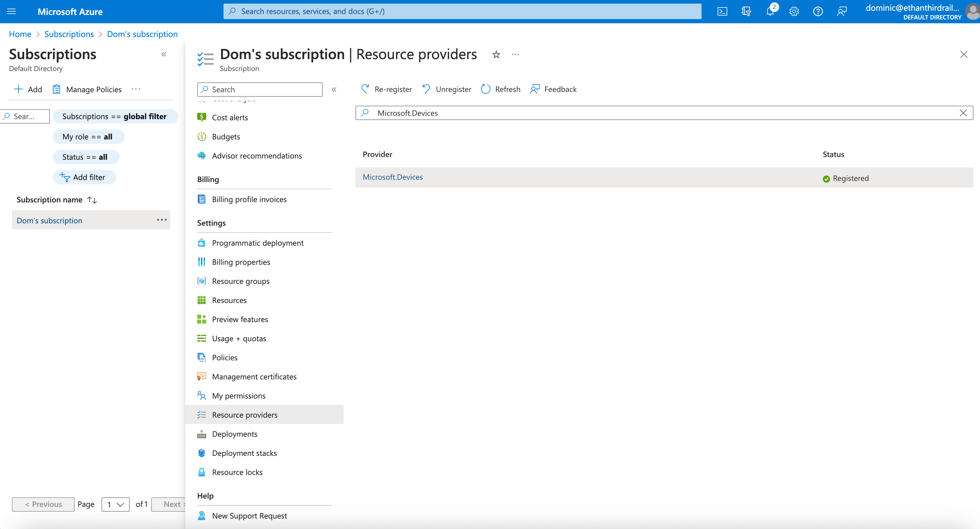Viewport: 980px width, 529px height.
Task: Click the Add filter pill
Action: [x=84, y=177]
